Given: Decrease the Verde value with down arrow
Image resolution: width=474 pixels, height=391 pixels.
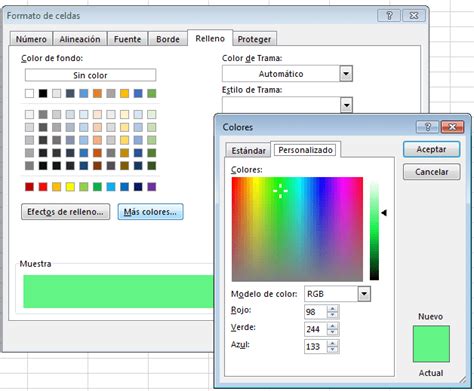Looking at the screenshot, I should click(332, 332).
